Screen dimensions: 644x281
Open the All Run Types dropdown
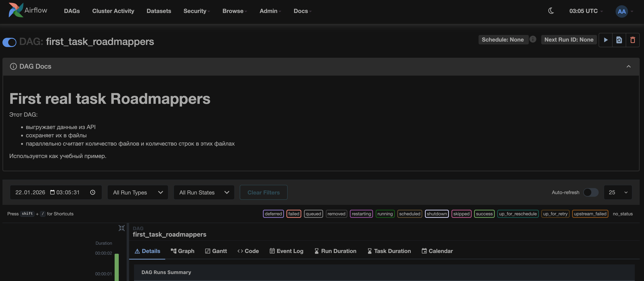click(x=138, y=192)
